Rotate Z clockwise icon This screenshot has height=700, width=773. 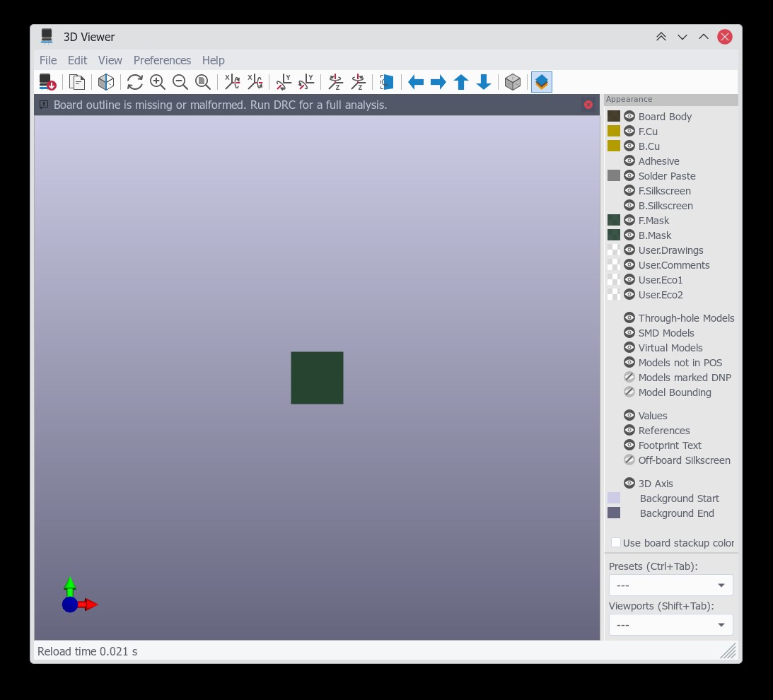(335, 82)
